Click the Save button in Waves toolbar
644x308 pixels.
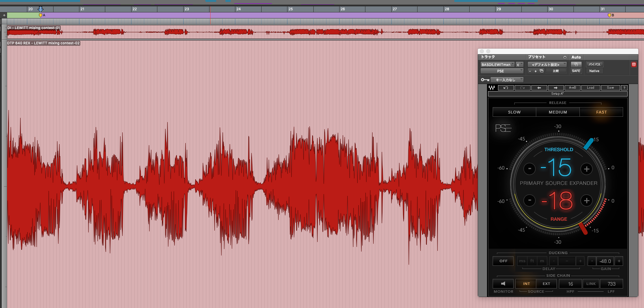pos(610,88)
